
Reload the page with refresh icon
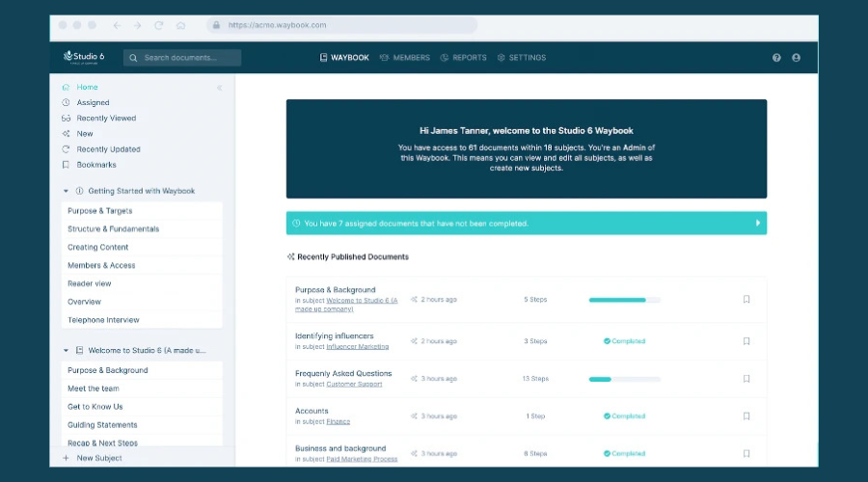tap(159, 25)
